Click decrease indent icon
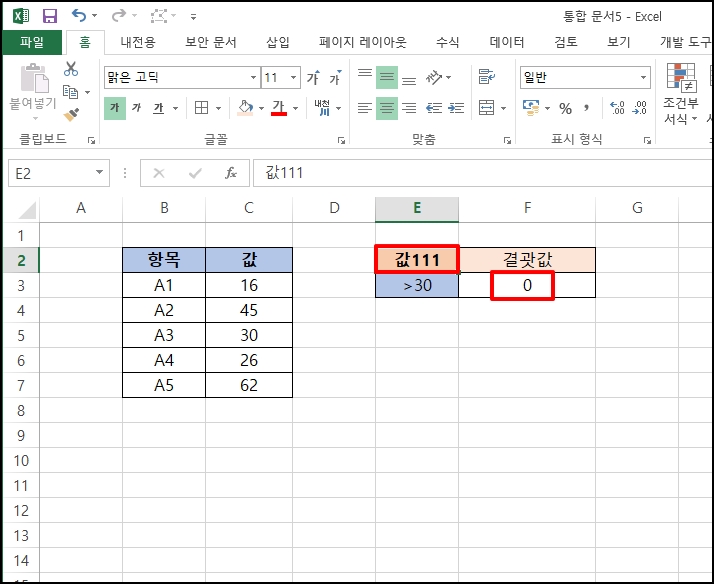714x584 pixels. click(x=434, y=108)
